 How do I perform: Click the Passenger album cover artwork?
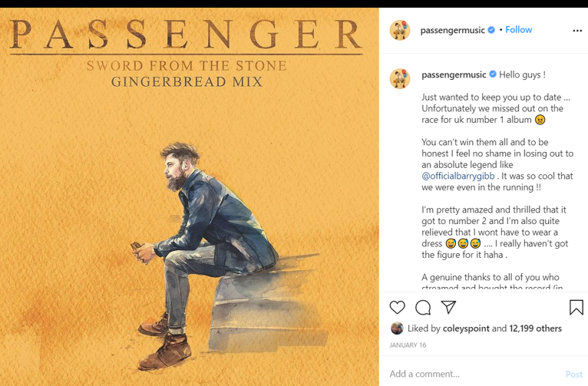(x=190, y=196)
